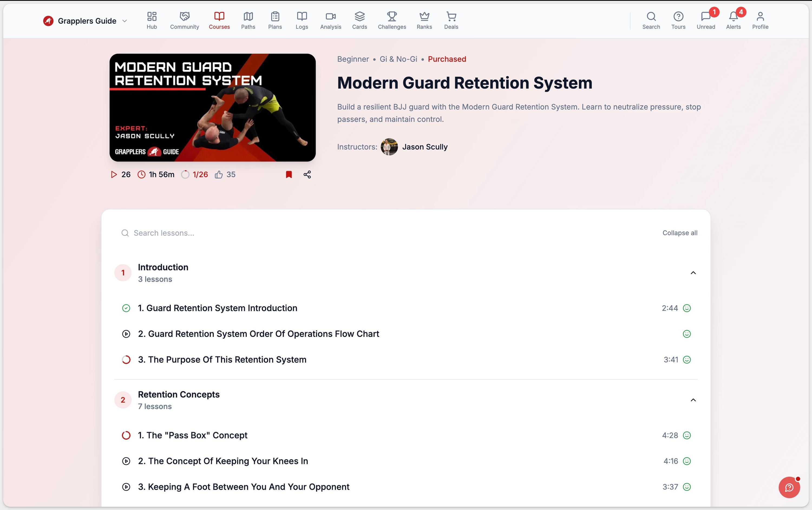This screenshot has width=812, height=510.
Task: Open Deals shopping cart
Action: (x=451, y=21)
